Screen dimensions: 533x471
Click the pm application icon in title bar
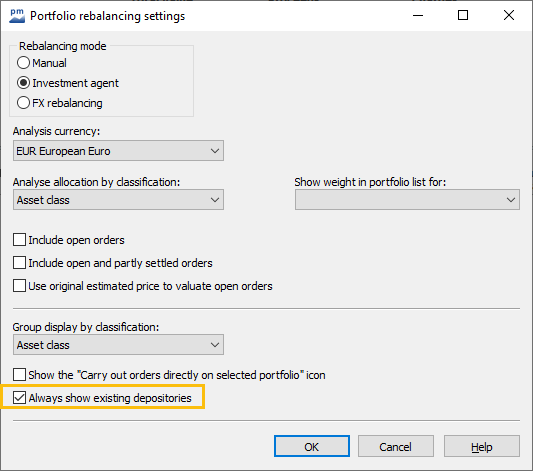17,16
